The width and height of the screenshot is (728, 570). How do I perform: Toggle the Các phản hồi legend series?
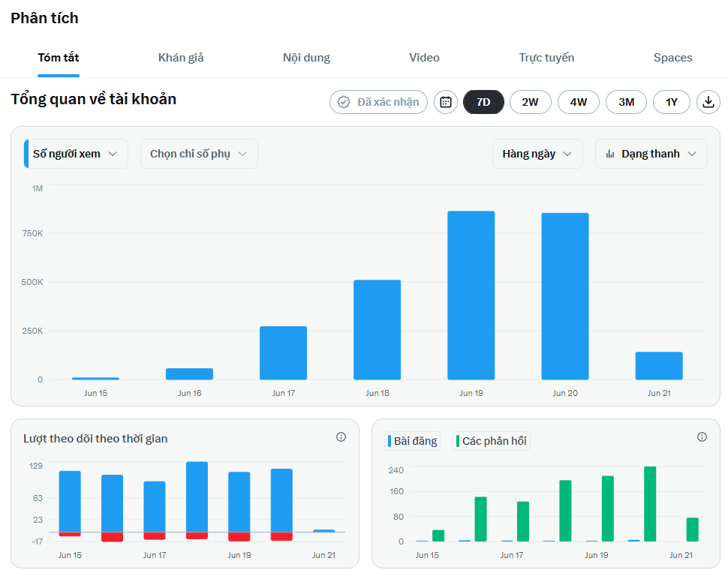click(x=492, y=441)
